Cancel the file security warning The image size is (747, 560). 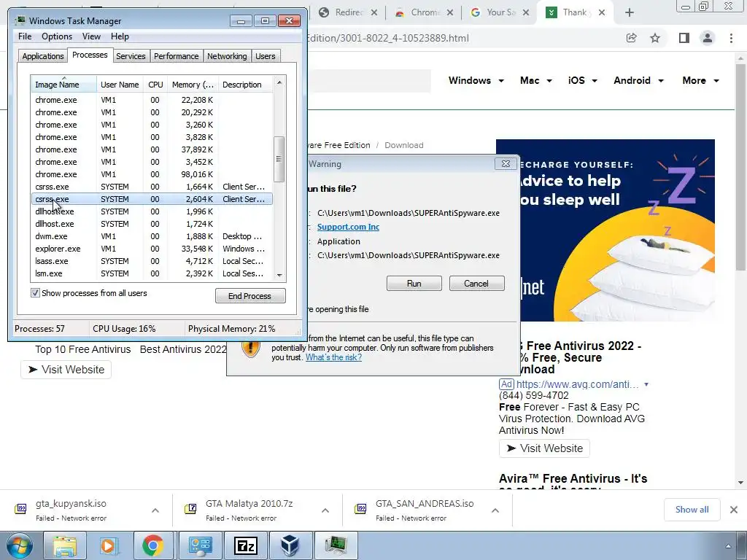(x=476, y=284)
